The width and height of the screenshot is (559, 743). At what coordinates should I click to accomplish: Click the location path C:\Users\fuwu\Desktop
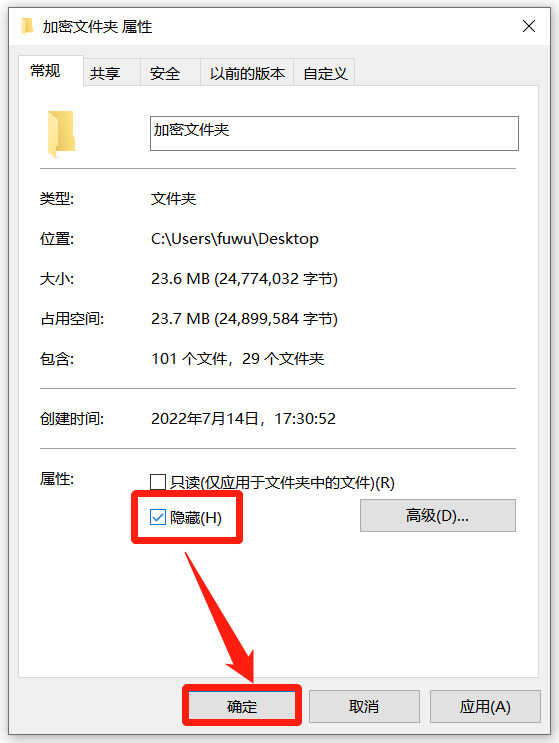tap(234, 238)
